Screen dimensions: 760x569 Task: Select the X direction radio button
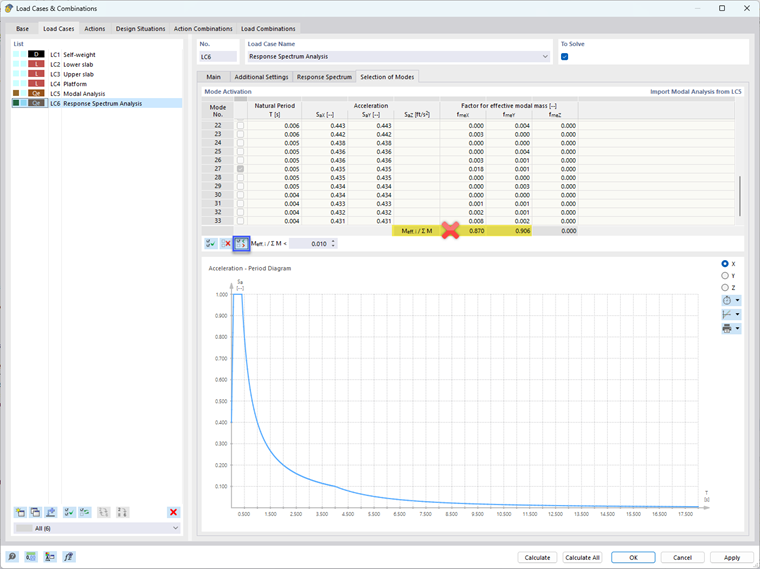(x=725, y=264)
